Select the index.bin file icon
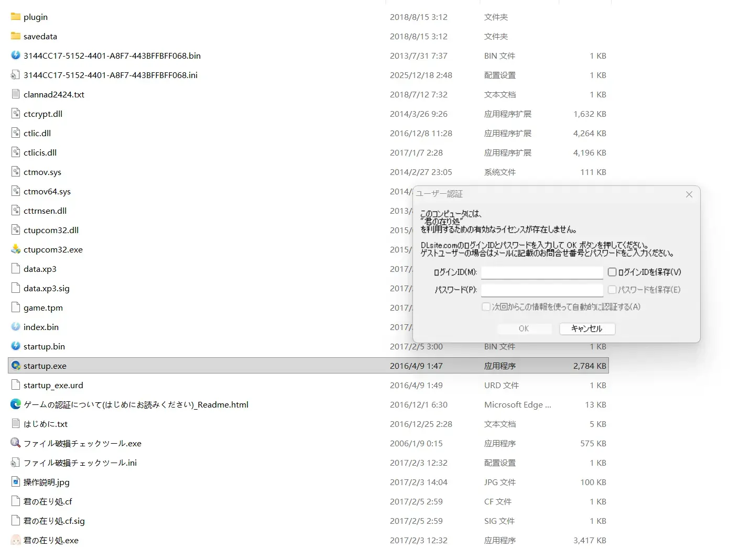740x560 pixels. point(16,327)
